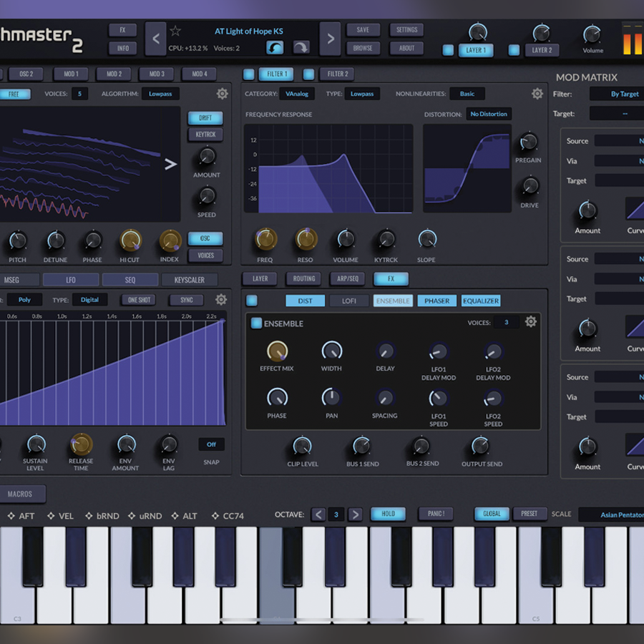
Task: Click the redo arrow icon
Action: click(x=301, y=48)
